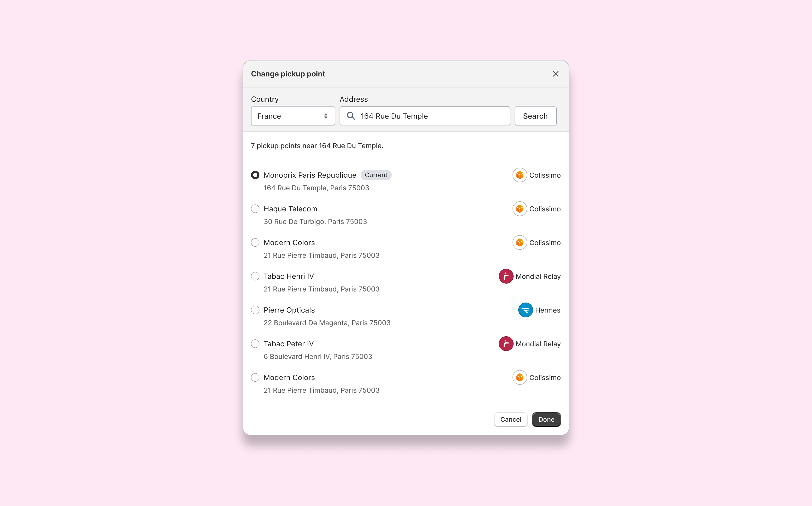
Task: Select Tabac Peter IV pickup point
Action: click(x=255, y=343)
